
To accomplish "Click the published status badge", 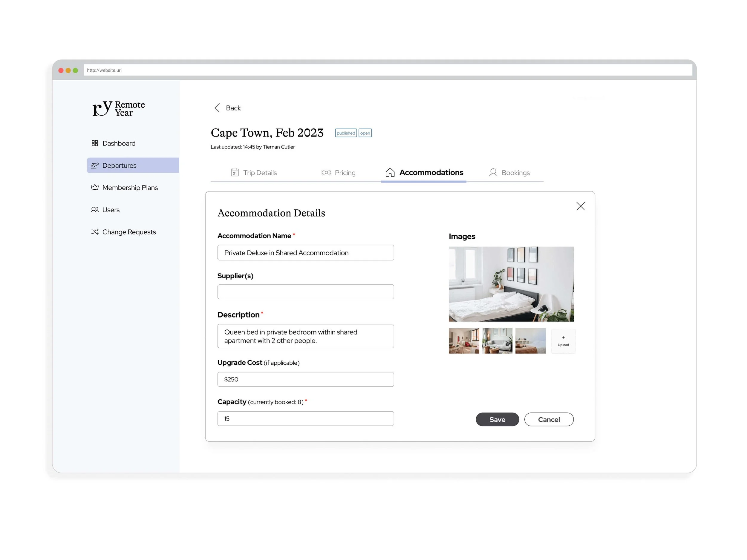I will (345, 133).
